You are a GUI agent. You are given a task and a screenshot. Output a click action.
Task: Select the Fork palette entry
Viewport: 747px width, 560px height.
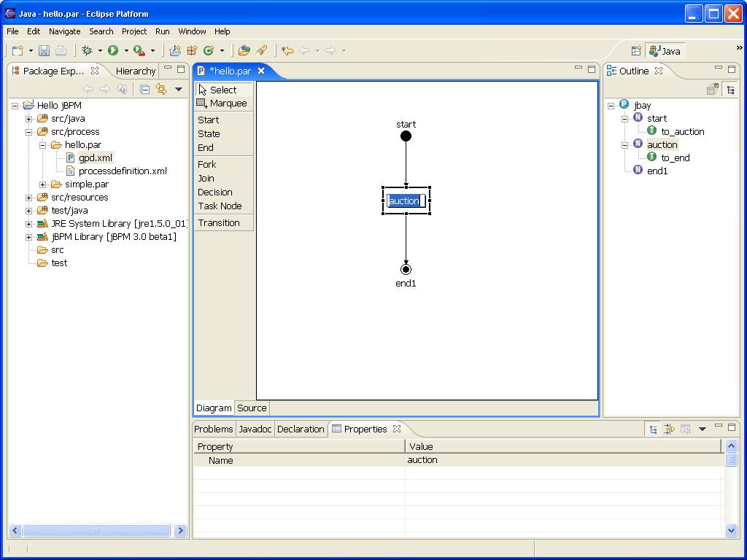point(223,164)
